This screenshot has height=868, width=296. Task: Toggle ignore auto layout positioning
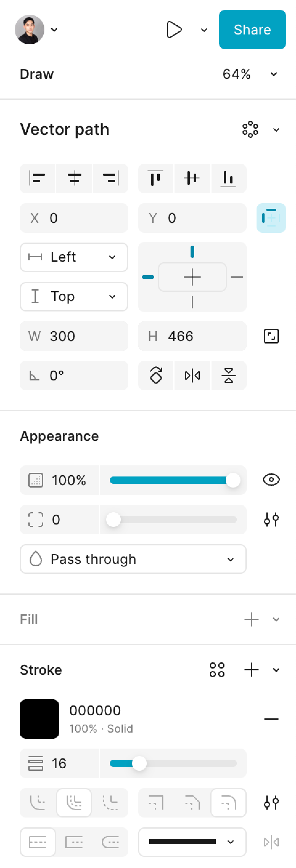click(271, 218)
